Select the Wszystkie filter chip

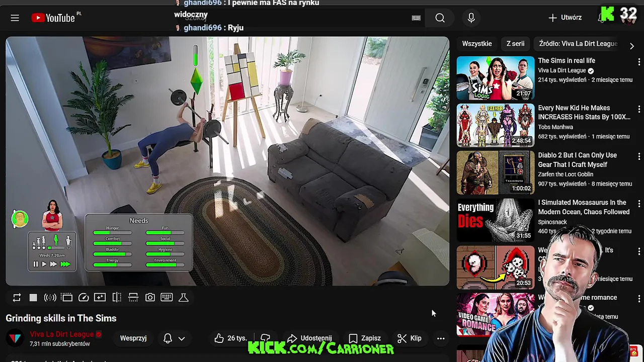[477, 44]
